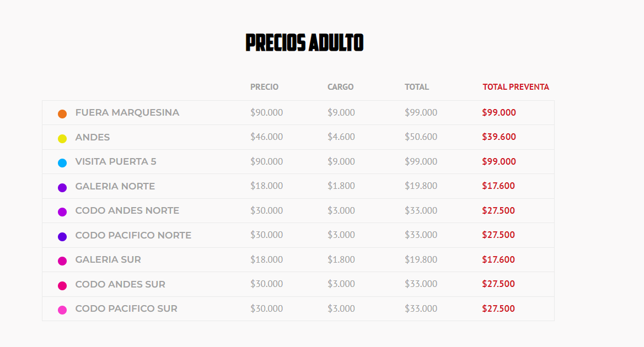644x347 pixels.
Task: Select the Codo Pacifico Sur section name
Action: 126,309
